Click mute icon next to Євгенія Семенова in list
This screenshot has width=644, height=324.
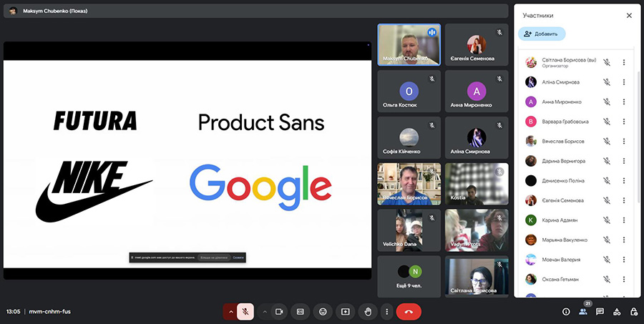pyautogui.click(x=606, y=200)
